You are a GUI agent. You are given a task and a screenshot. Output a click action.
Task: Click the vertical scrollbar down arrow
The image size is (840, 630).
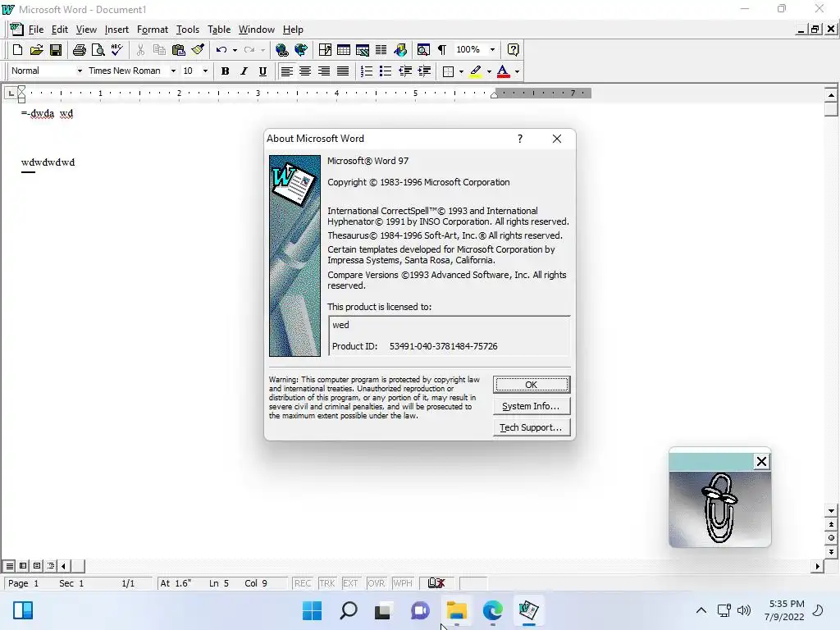point(831,511)
